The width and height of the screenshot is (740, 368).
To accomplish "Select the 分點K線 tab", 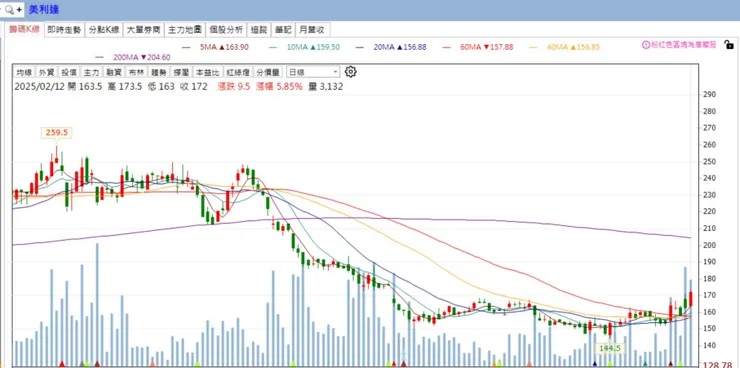I will point(104,30).
